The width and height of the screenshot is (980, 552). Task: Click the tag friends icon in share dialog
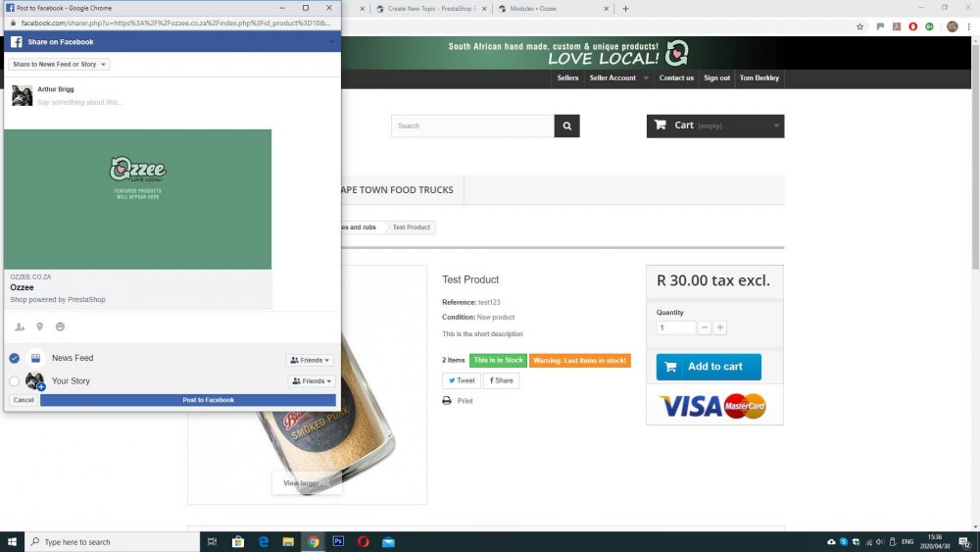(x=20, y=326)
